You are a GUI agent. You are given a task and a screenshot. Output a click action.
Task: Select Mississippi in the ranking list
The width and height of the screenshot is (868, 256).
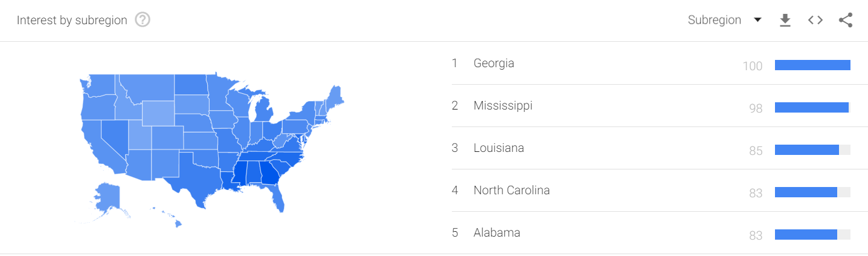[503, 105]
